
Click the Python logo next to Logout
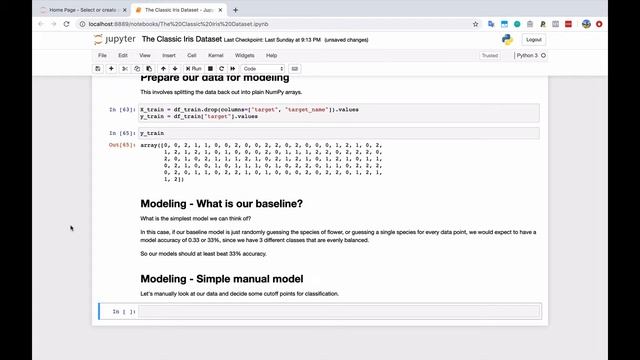[507, 39]
